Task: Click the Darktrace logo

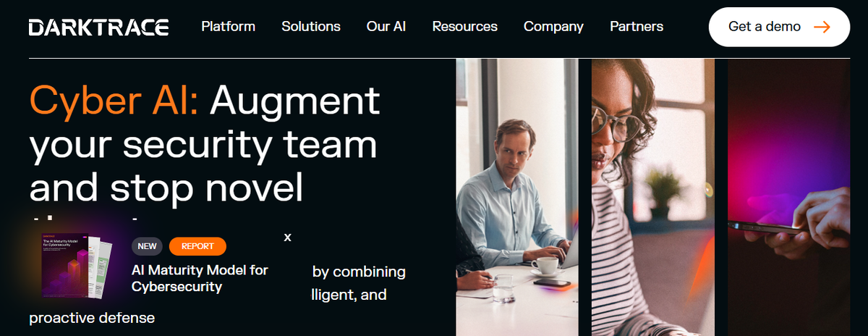Action: coord(98,28)
